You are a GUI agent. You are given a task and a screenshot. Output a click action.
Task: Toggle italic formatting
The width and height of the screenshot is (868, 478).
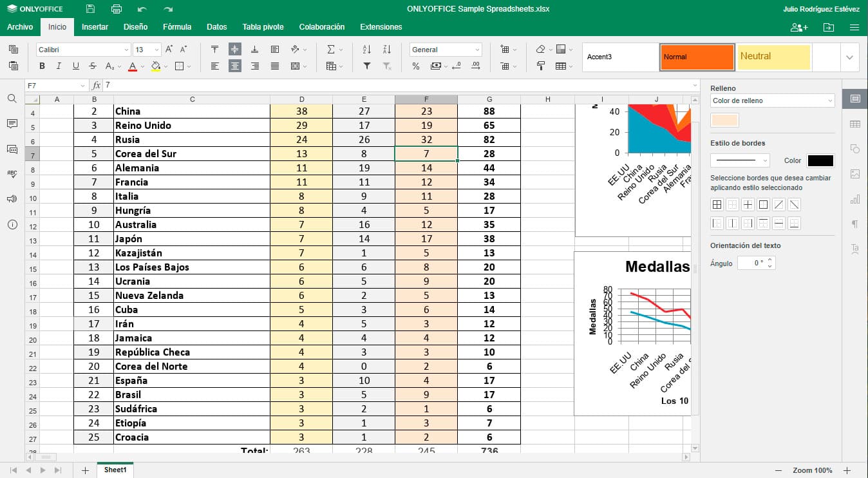click(x=59, y=66)
